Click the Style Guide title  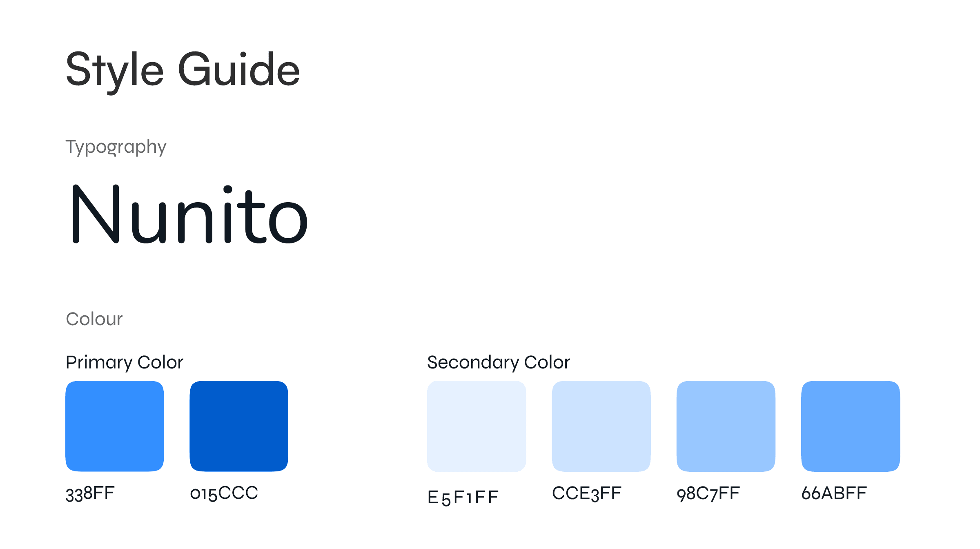183,71
